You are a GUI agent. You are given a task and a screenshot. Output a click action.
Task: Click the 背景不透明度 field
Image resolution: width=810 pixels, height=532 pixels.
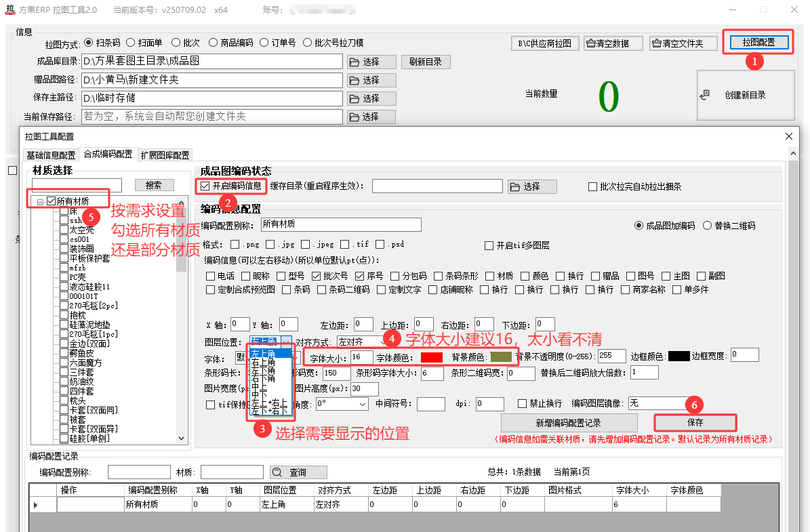tap(612, 356)
